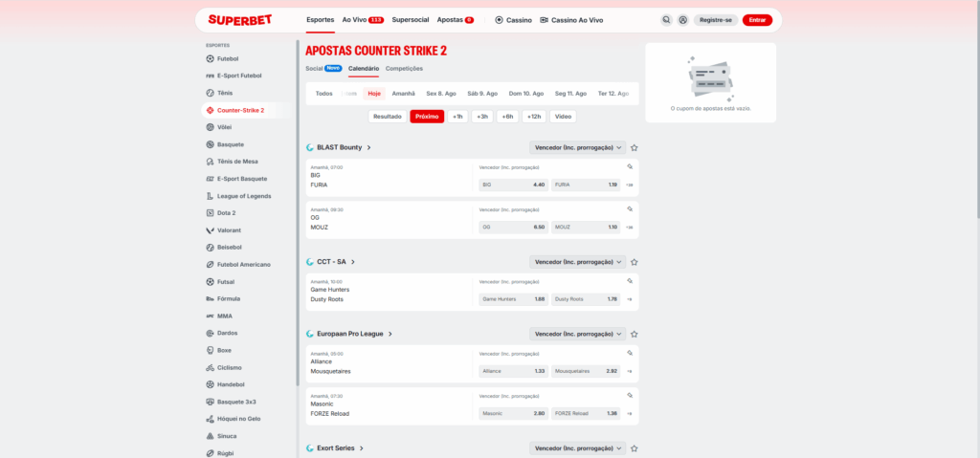Bet on Mousquetaires at 2.92

click(586, 371)
